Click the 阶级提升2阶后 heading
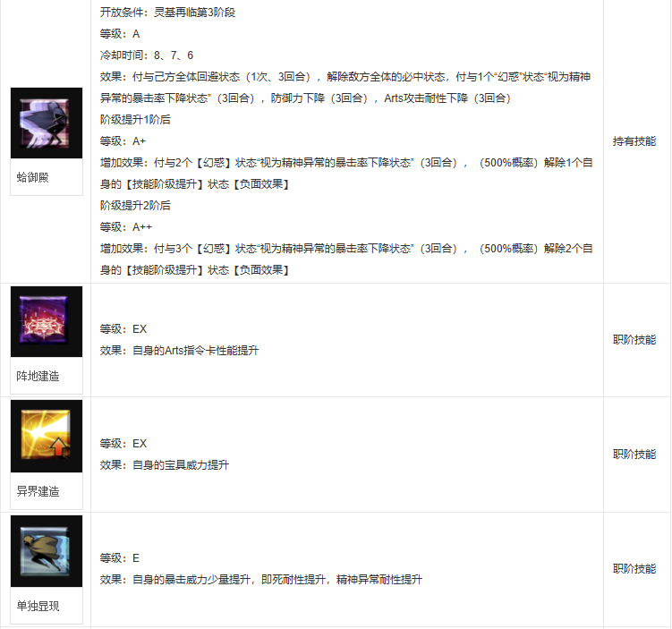Screen dimensions: 672x629 point(135,205)
